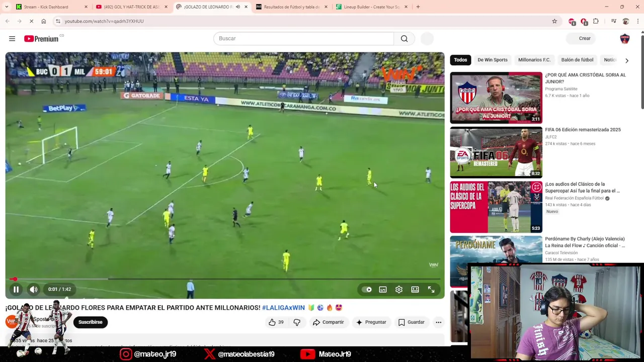Stop loading the page

pos(31,21)
